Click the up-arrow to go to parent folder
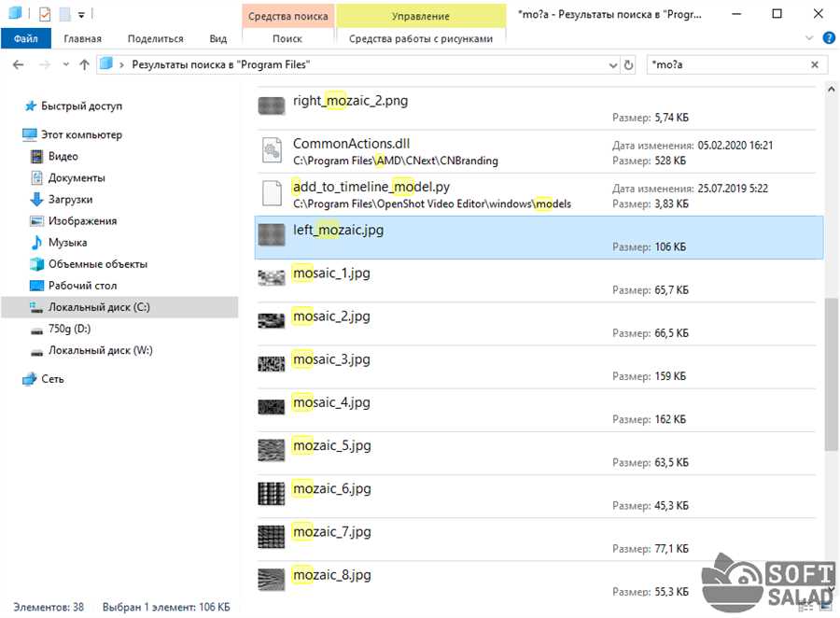Screen dimensions: 840x618 pyautogui.click(x=85, y=64)
